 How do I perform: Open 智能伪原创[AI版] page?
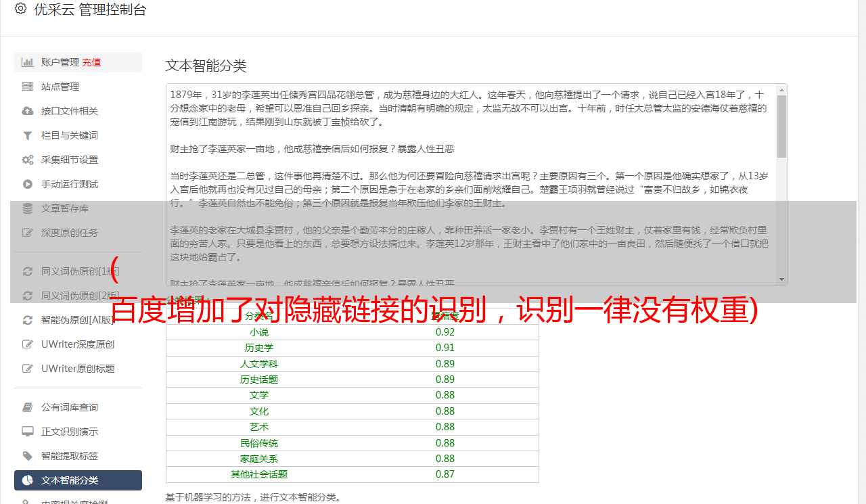[x=78, y=320]
